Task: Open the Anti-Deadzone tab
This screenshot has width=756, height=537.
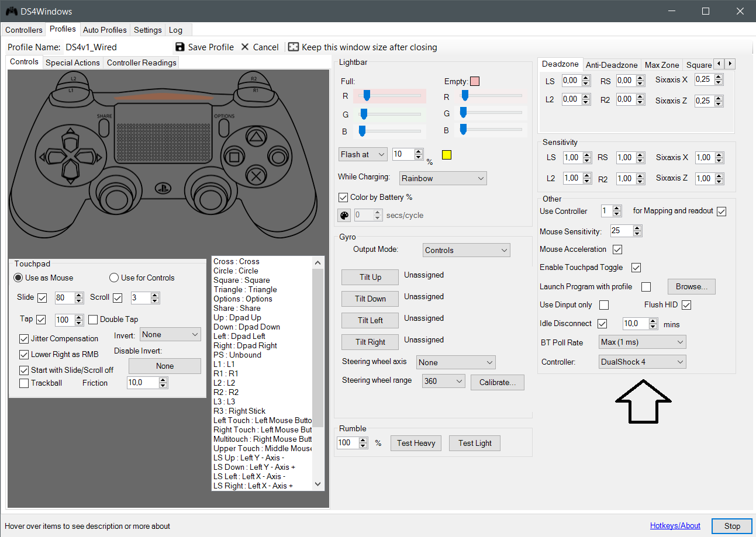Action: pos(612,65)
